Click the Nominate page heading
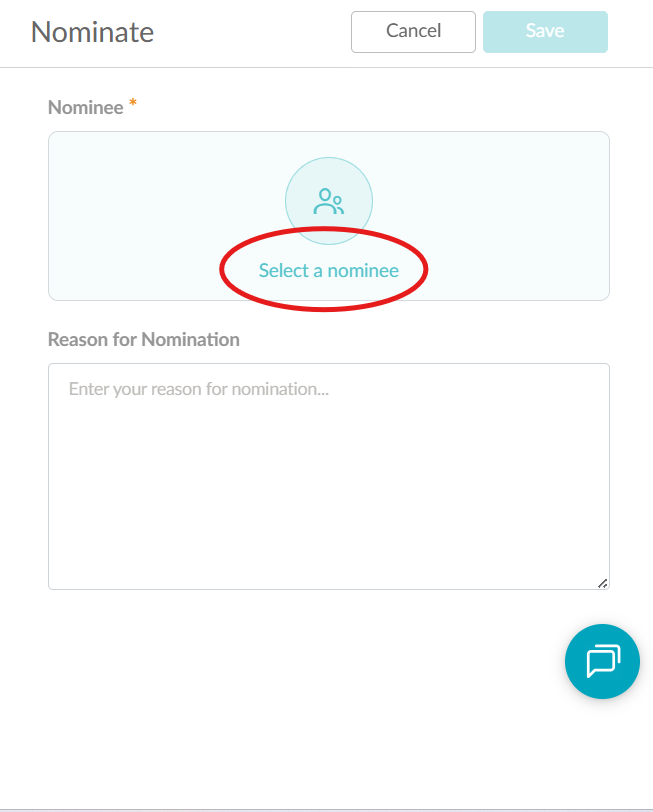Screen dimensions: 653x812 (x=92, y=32)
